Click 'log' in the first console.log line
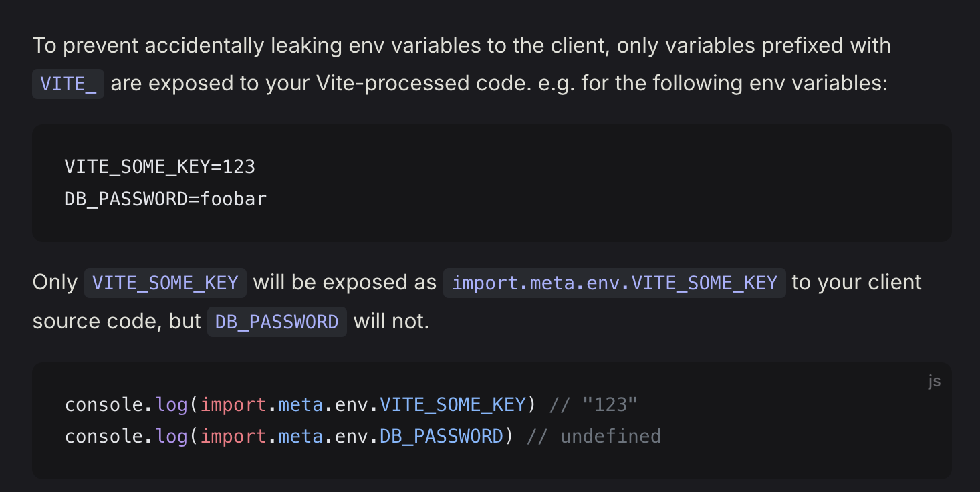The image size is (980, 492). [172, 404]
